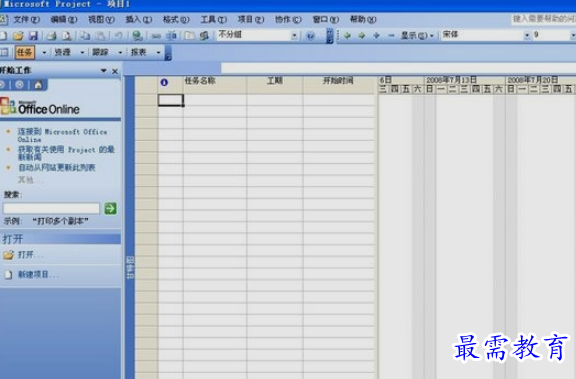Expand the arrow next to 资源

click(82, 53)
